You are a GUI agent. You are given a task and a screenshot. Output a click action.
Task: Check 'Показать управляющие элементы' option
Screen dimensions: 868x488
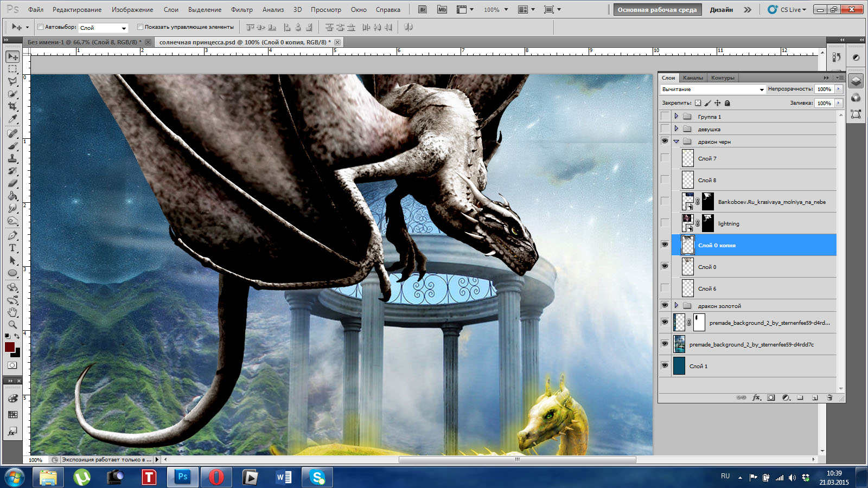pos(140,27)
